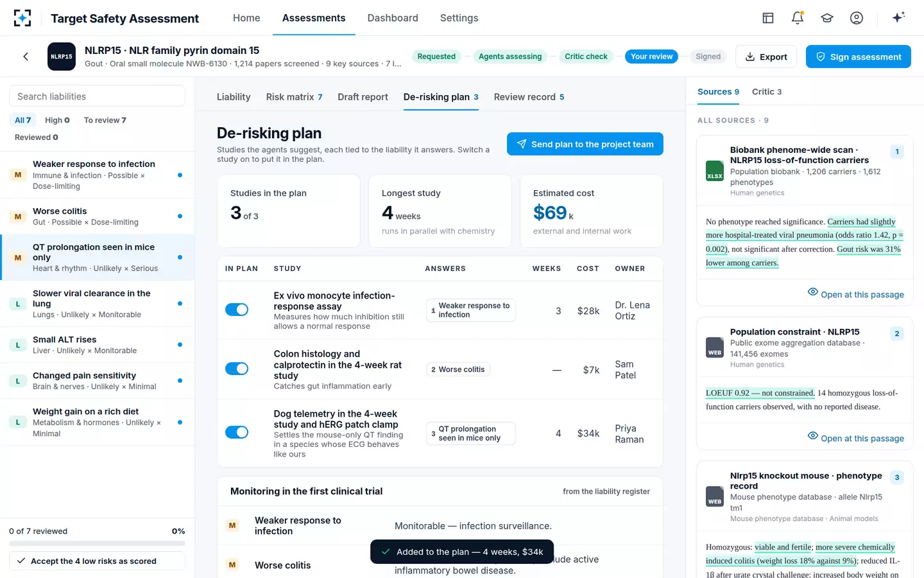This screenshot has height=578, width=924.
Task: Click source number badge 1 on Biobank card
Action: pyautogui.click(x=897, y=152)
